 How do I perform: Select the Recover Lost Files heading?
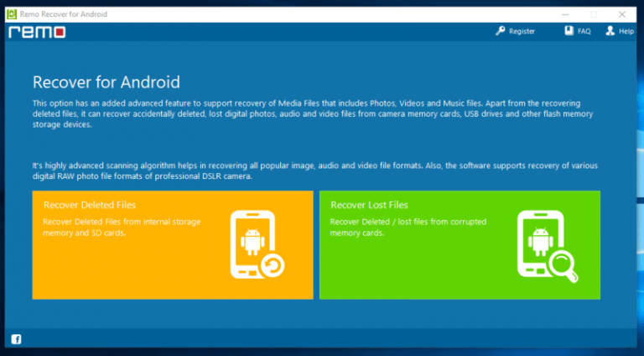point(369,205)
